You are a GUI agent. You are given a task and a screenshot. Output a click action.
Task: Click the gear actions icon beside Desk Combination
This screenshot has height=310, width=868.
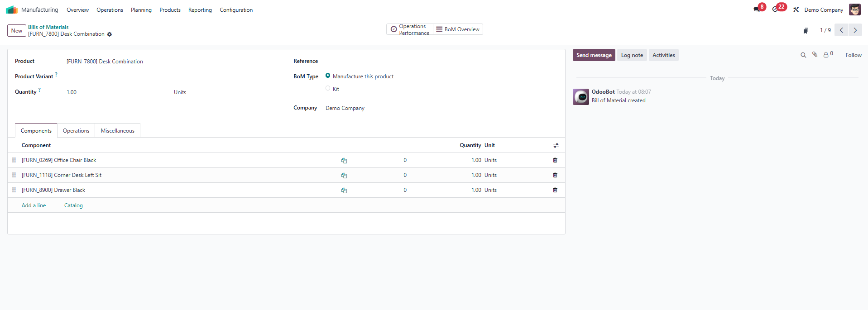pyautogui.click(x=110, y=34)
